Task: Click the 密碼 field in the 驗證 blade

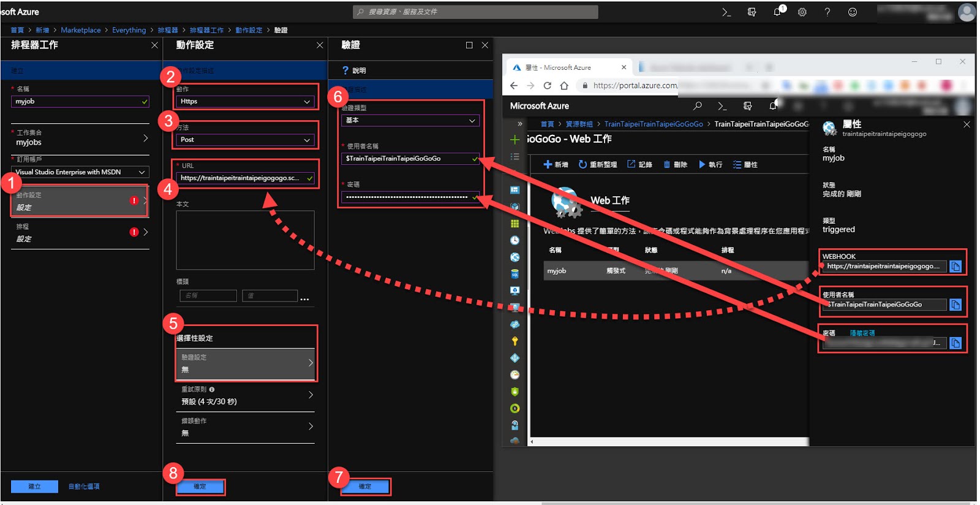Action: point(410,197)
